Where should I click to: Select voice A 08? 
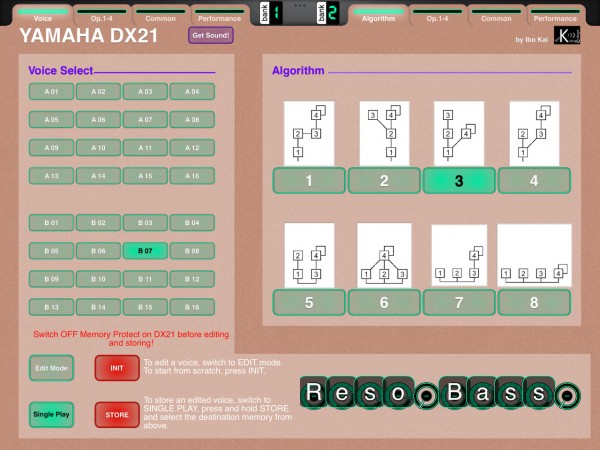tap(192, 119)
